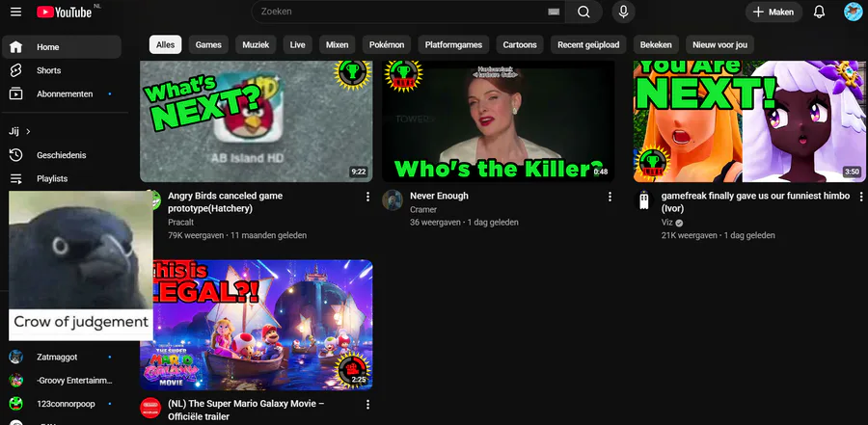Image resolution: width=868 pixels, height=425 pixels.
Task: Select the Platformgames filter chip
Action: [x=453, y=45]
